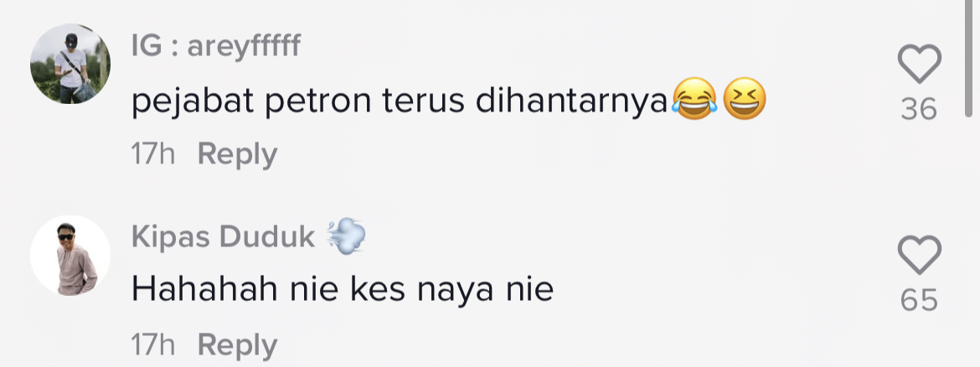980x367 pixels.
Task: Open the IG : areyfffff username link
Action: coord(215,46)
